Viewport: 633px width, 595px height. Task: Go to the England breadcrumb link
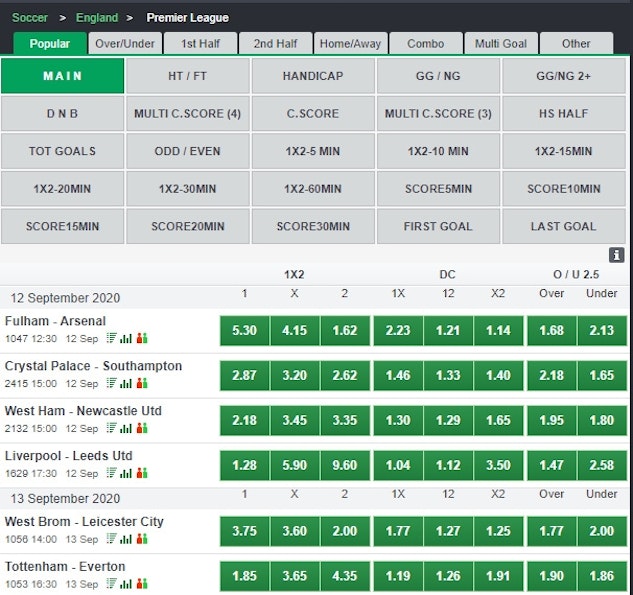pos(97,18)
